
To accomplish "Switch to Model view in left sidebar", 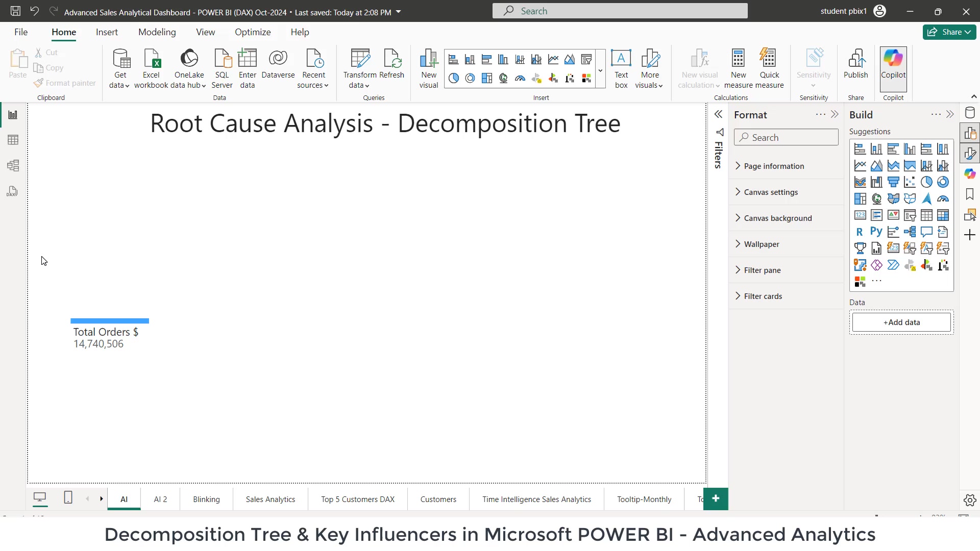I will (x=13, y=165).
